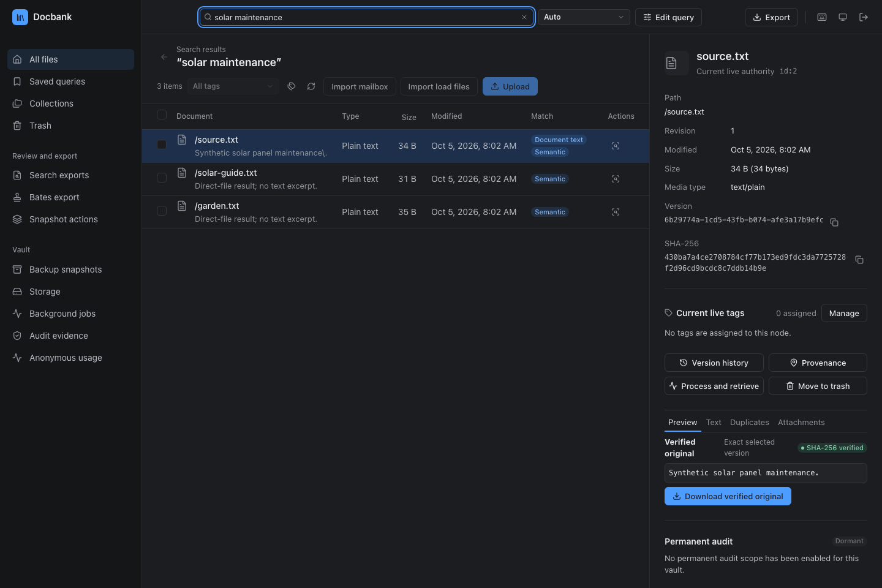Screen dimensions: 882x588
Task: Open the focus action icon for /solar-guide.txt
Action: (x=616, y=179)
